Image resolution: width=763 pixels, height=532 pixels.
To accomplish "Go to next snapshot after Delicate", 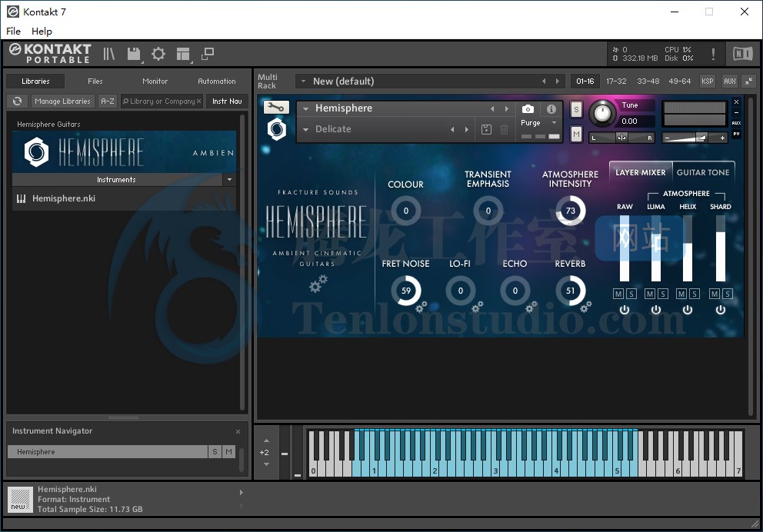I will [x=467, y=129].
